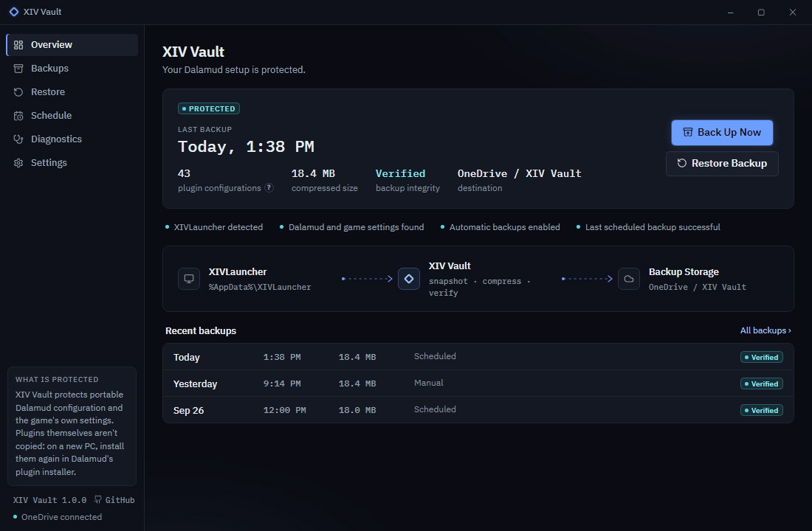
Task: Minimize the XIV Vault window
Action: click(x=730, y=12)
